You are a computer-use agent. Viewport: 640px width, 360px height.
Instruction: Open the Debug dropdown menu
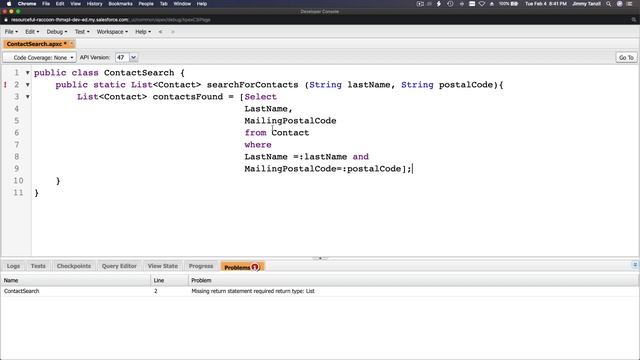[57, 32]
